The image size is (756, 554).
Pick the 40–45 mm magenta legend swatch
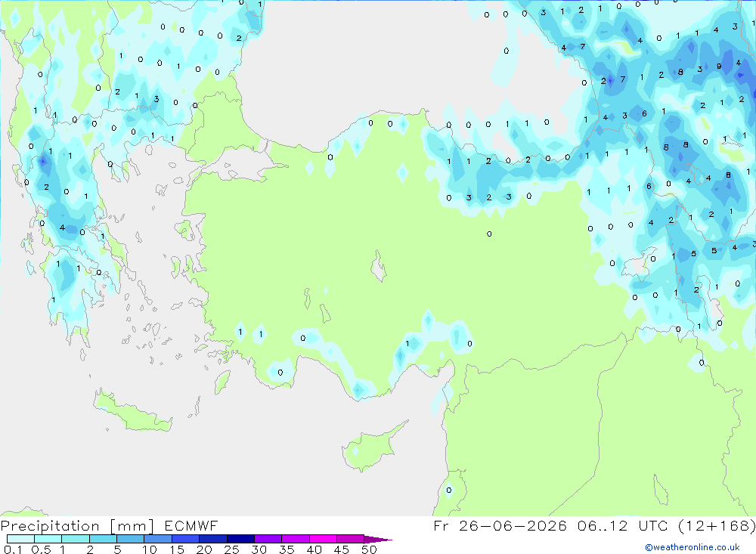[323, 539]
